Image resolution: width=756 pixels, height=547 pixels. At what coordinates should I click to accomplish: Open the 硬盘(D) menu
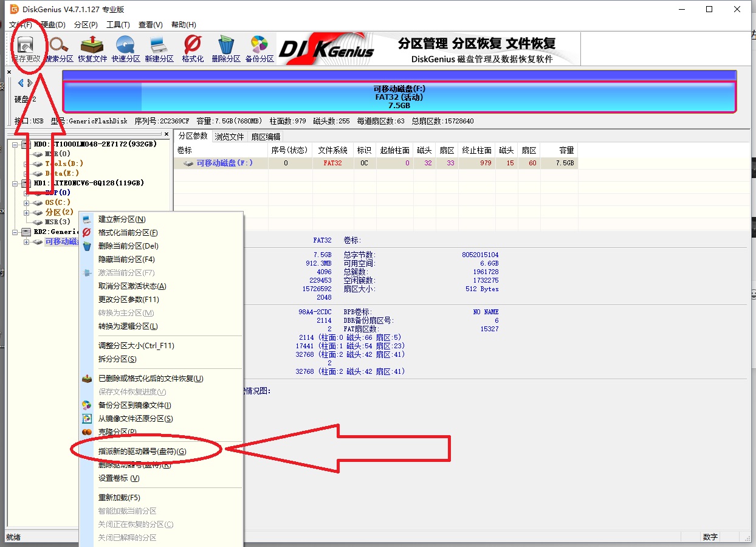pos(53,25)
